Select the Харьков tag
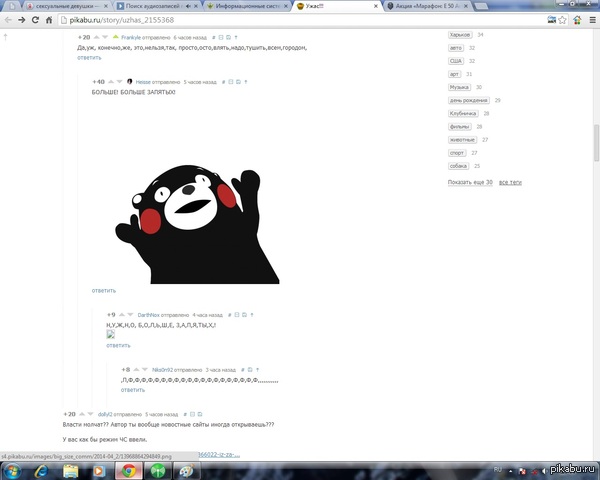The image size is (600, 480). pyautogui.click(x=460, y=35)
